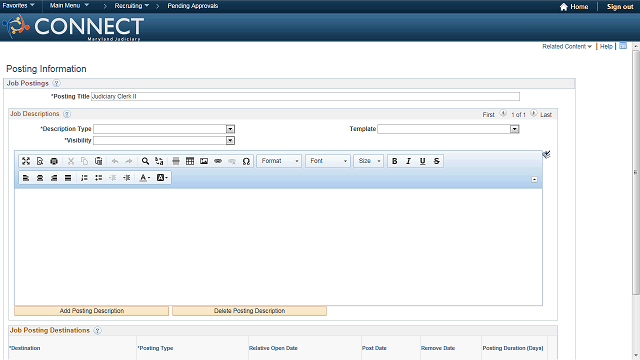This screenshot has height=360, width=640.
Task: Click the Redo arrow in editor
Action: [x=129, y=161]
